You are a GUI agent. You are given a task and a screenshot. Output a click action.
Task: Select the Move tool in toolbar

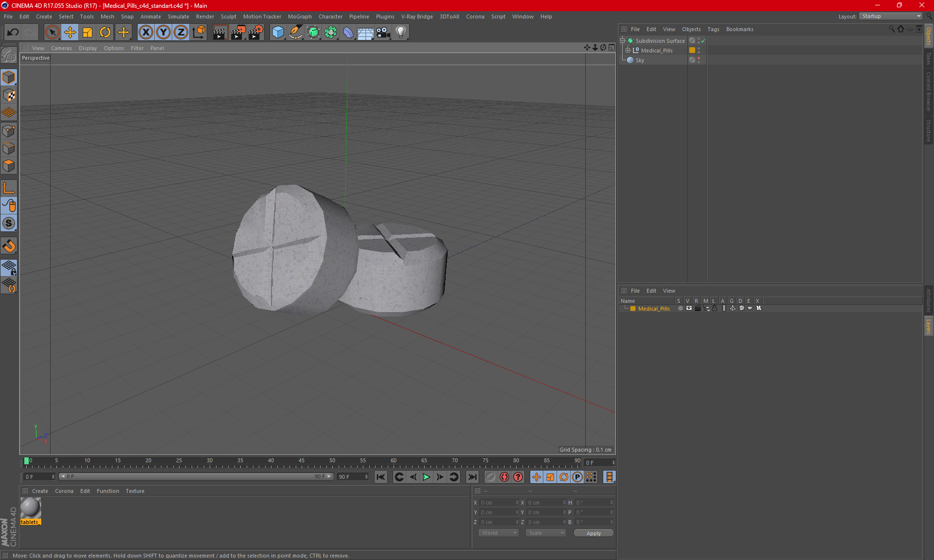70,32
